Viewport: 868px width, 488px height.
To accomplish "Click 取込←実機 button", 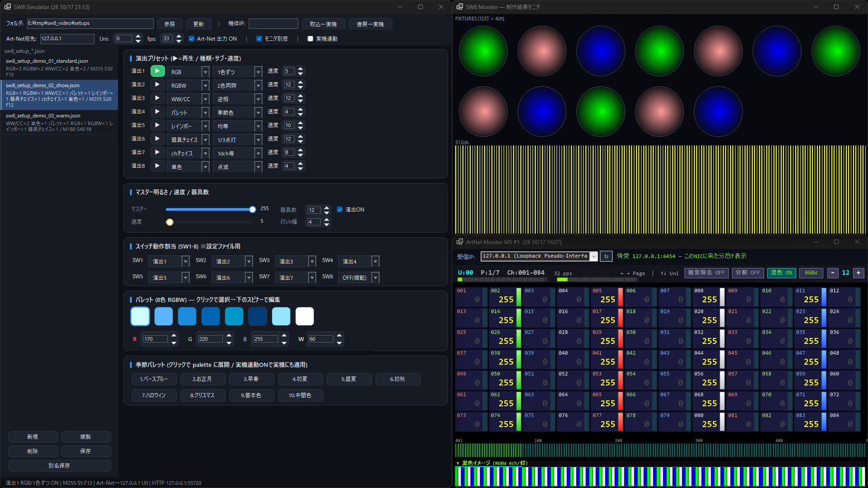I will tap(323, 24).
